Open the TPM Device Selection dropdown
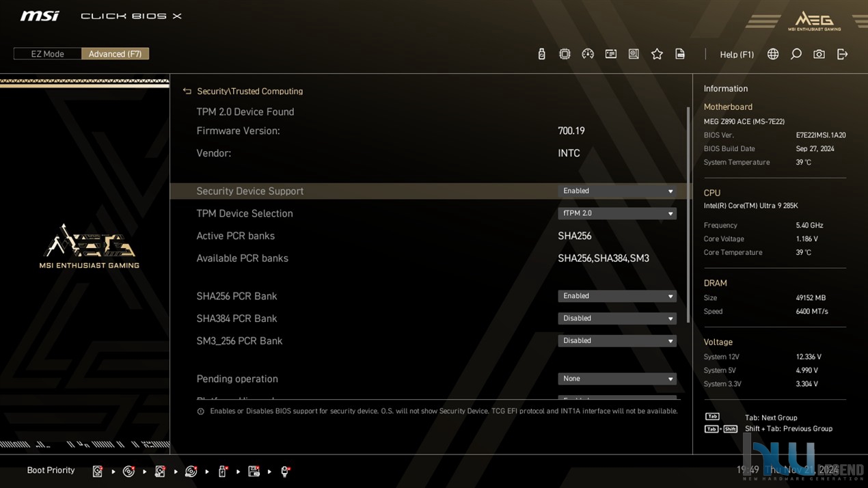This screenshot has height=488, width=868. click(x=617, y=213)
